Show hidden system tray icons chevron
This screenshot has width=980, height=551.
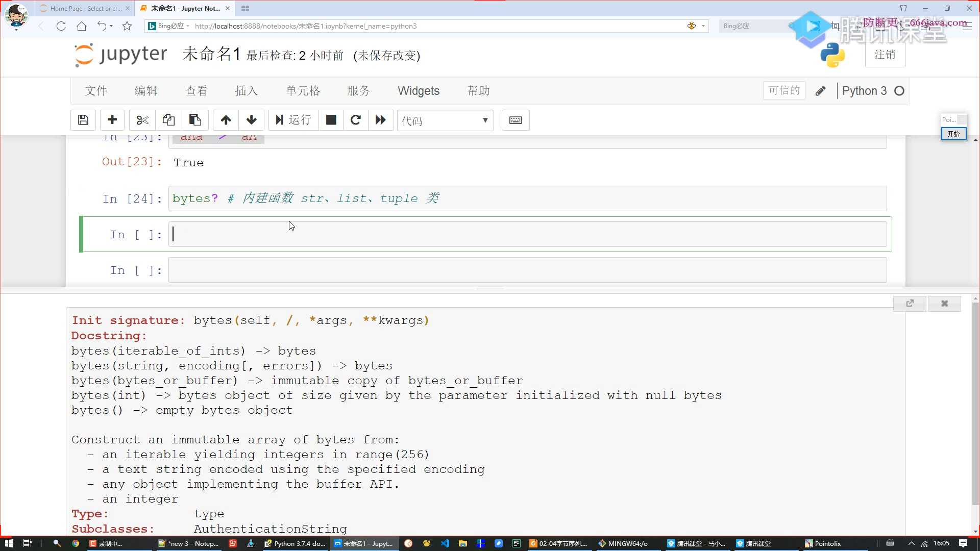pos(912,543)
